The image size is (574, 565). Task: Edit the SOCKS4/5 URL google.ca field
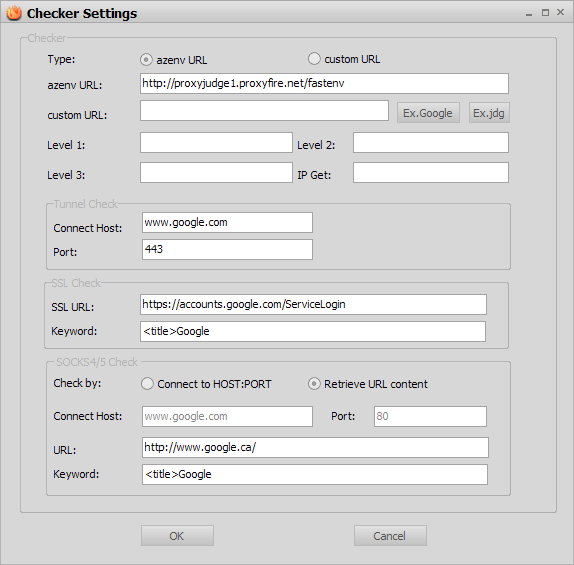pos(315,447)
